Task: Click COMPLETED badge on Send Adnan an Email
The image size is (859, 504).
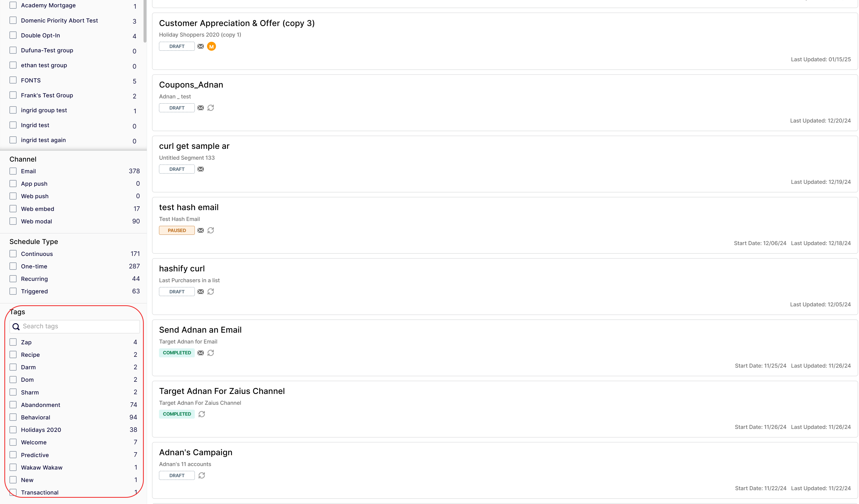Action: [177, 353]
